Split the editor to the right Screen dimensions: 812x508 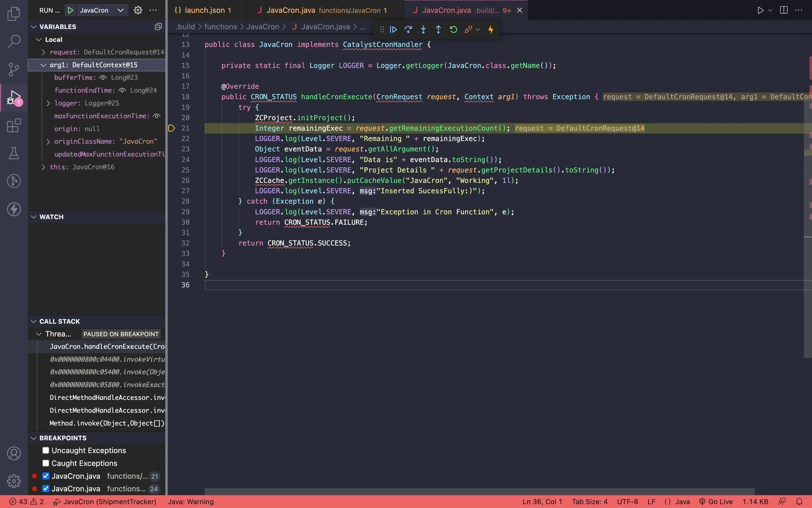point(784,10)
